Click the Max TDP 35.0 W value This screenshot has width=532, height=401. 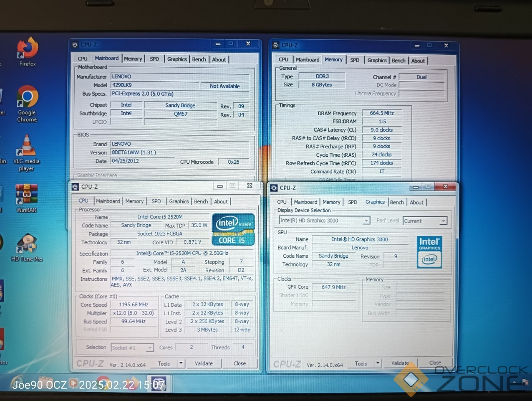pyautogui.click(x=199, y=225)
